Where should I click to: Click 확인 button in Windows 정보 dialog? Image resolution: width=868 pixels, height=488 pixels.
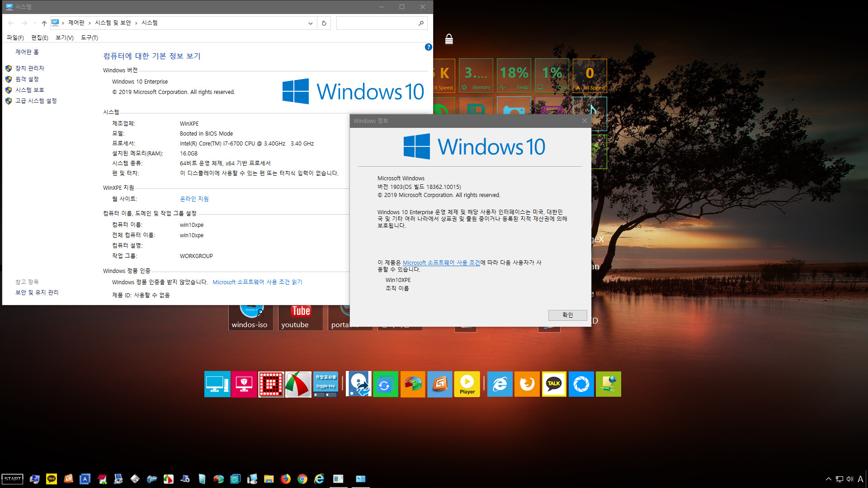coord(567,315)
